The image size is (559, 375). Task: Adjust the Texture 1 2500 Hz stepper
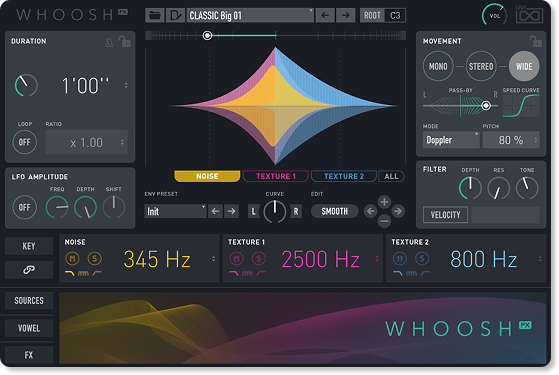tap(377, 259)
